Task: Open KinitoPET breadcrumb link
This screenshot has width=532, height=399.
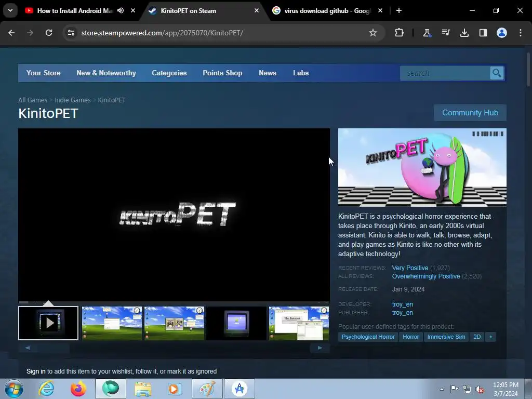Action: point(112,100)
